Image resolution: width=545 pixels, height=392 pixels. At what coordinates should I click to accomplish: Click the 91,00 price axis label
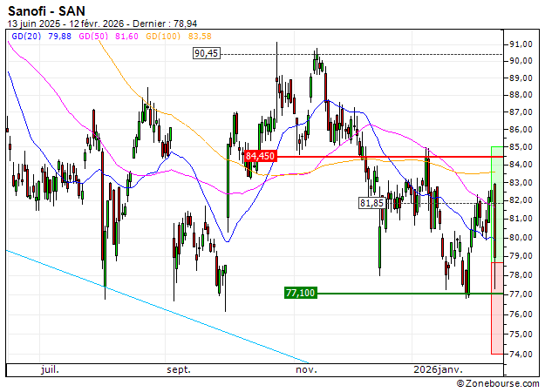(522, 44)
